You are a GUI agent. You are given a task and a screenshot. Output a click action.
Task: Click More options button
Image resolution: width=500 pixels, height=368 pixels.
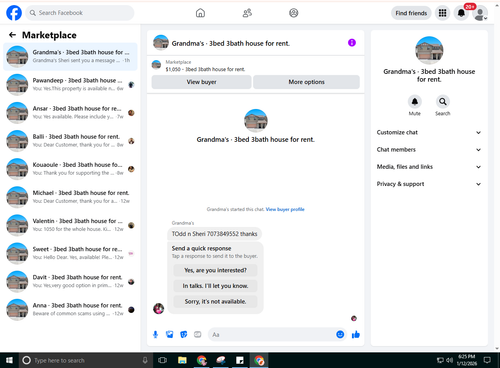[306, 82]
